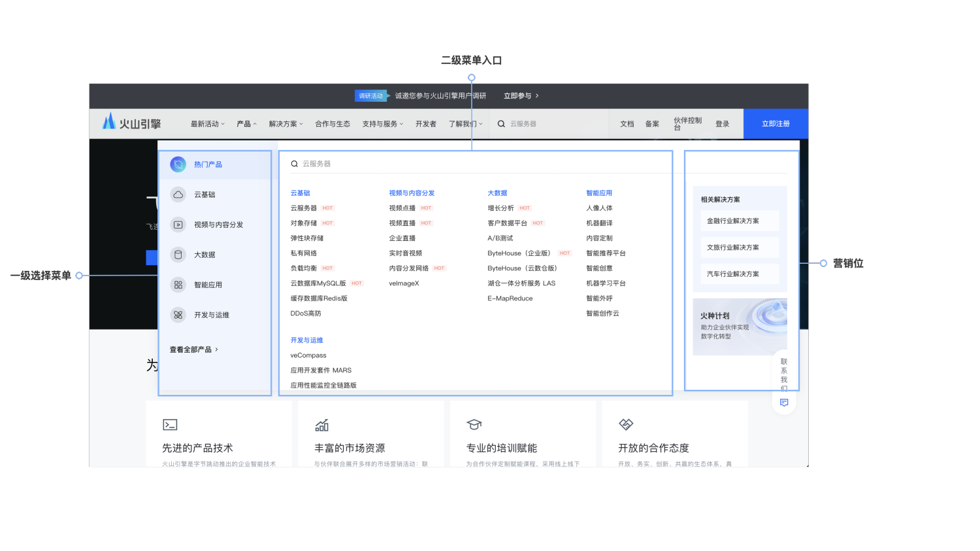Open the 客户数据平台 product link
Viewport: 980px width, 551px height.
[508, 223]
